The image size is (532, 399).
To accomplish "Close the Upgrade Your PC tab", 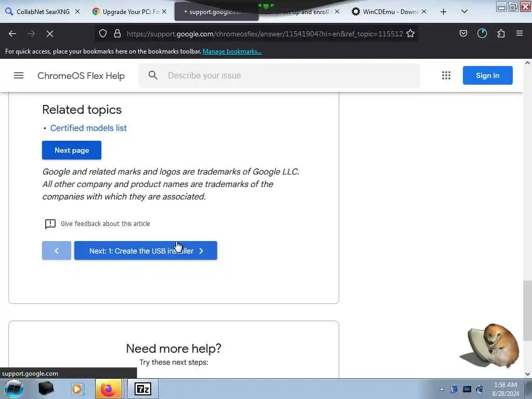I will [164, 11].
